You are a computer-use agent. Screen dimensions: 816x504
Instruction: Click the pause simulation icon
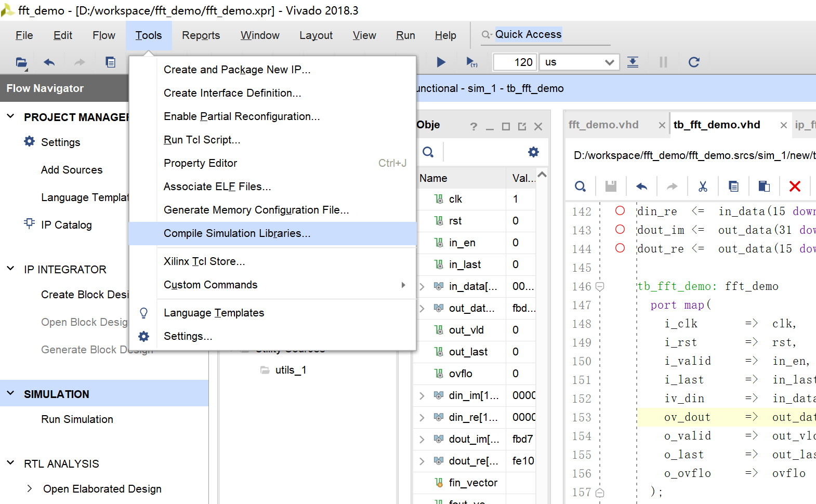click(x=663, y=62)
